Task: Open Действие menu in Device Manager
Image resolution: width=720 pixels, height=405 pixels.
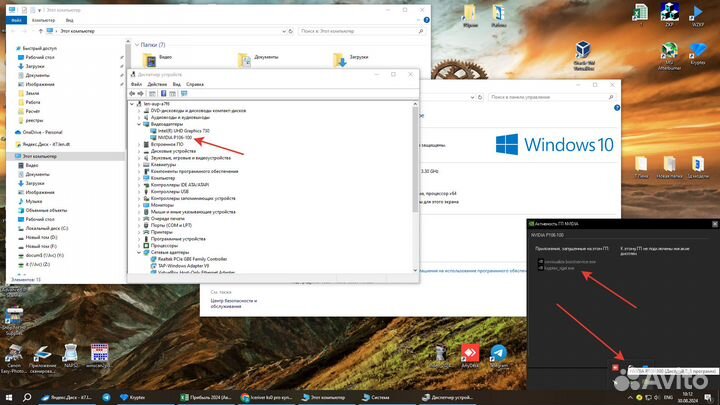Action: pos(157,84)
